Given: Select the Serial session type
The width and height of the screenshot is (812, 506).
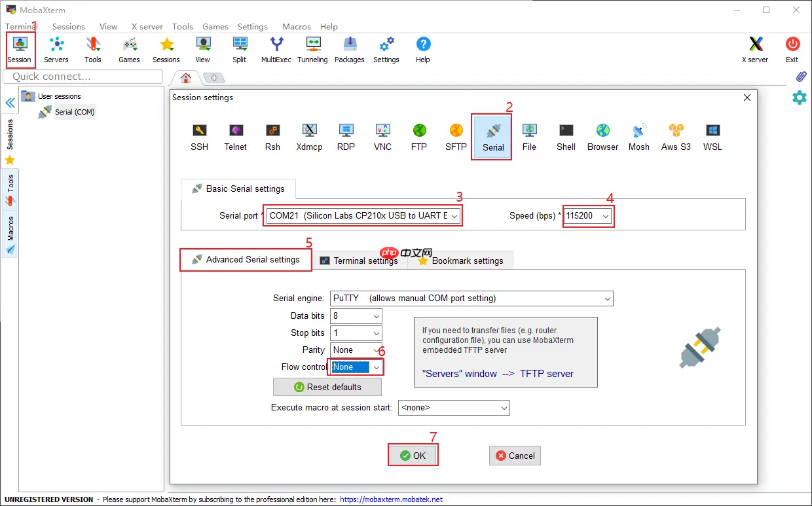Looking at the screenshot, I should pyautogui.click(x=492, y=137).
